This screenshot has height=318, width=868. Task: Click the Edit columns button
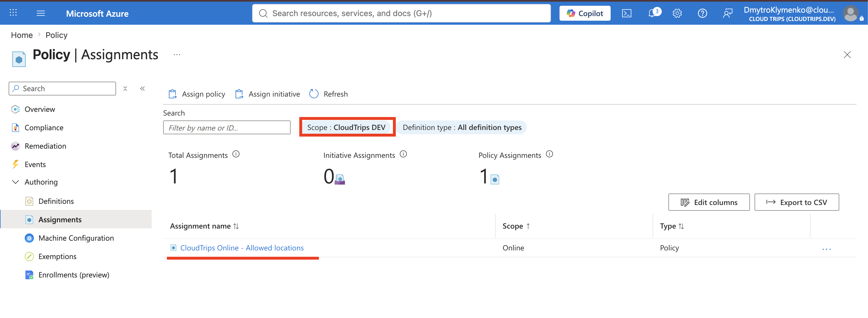coord(709,202)
